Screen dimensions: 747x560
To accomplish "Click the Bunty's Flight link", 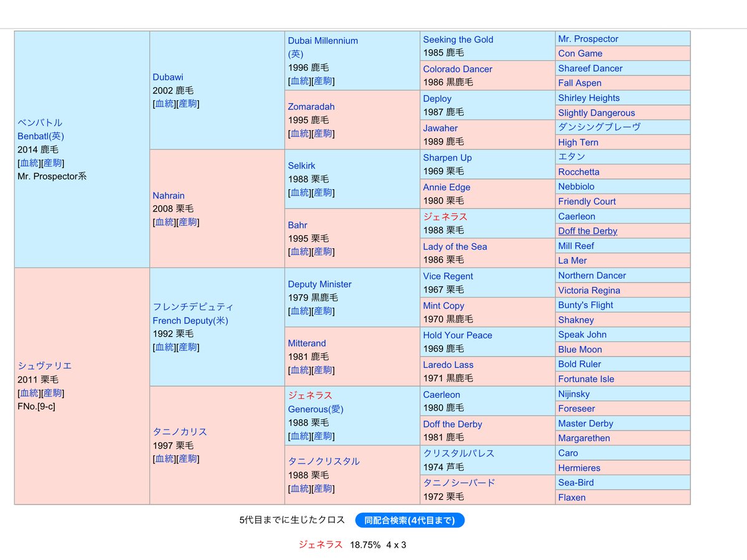I will point(586,306).
